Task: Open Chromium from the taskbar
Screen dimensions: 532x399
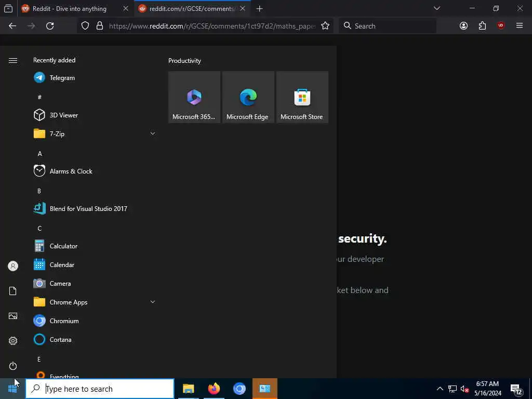Action: (x=239, y=389)
